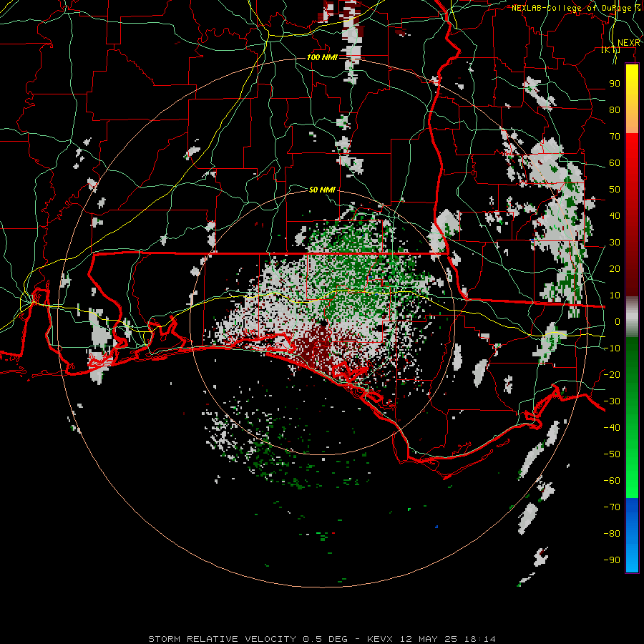The height and width of the screenshot is (644, 644).
Task: Select the -20 value on velocity scale
Action: click(x=612, y=375)
